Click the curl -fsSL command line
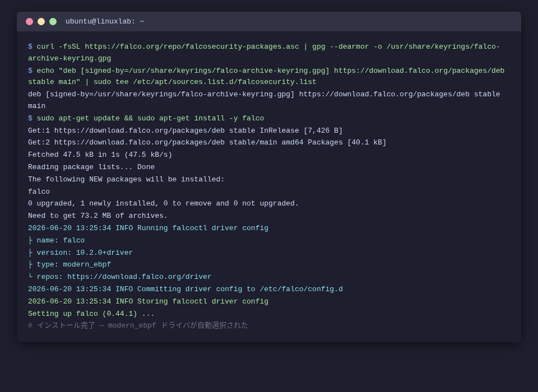Image resolution: width=538 pixels, height=392 pixels. [264, 53]
